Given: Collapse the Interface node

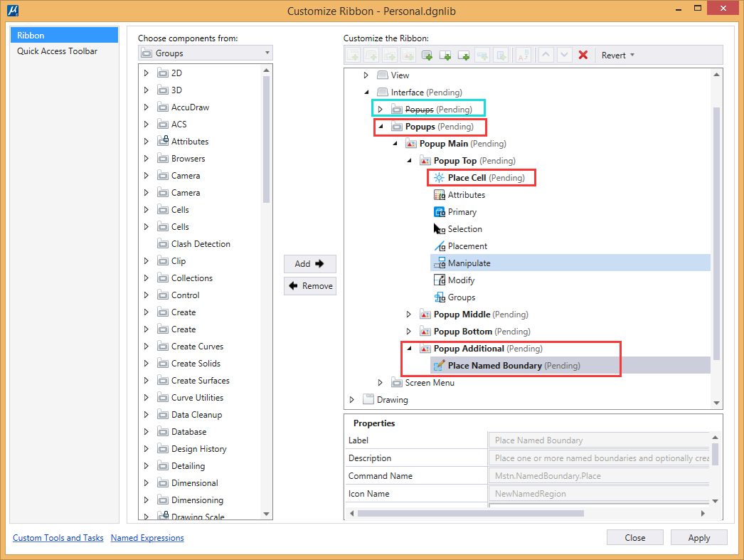Looking at the screenshot, I should click(x=366, y=93).
